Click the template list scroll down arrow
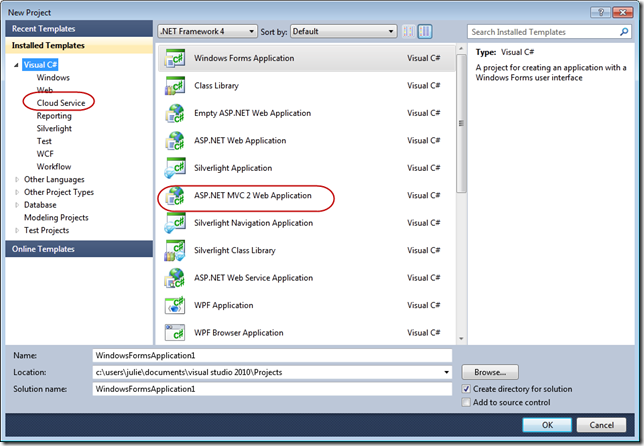644x446 pixels. 461,339
